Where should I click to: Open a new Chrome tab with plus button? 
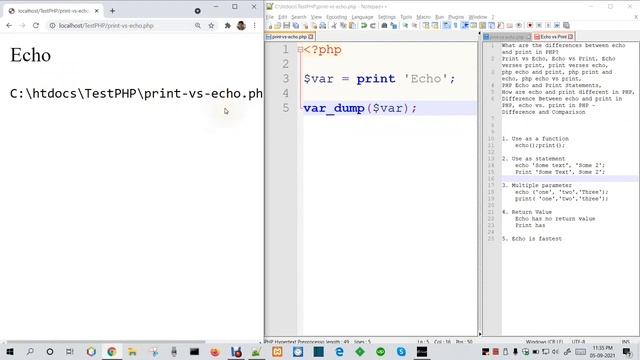(x=112, y=11)
